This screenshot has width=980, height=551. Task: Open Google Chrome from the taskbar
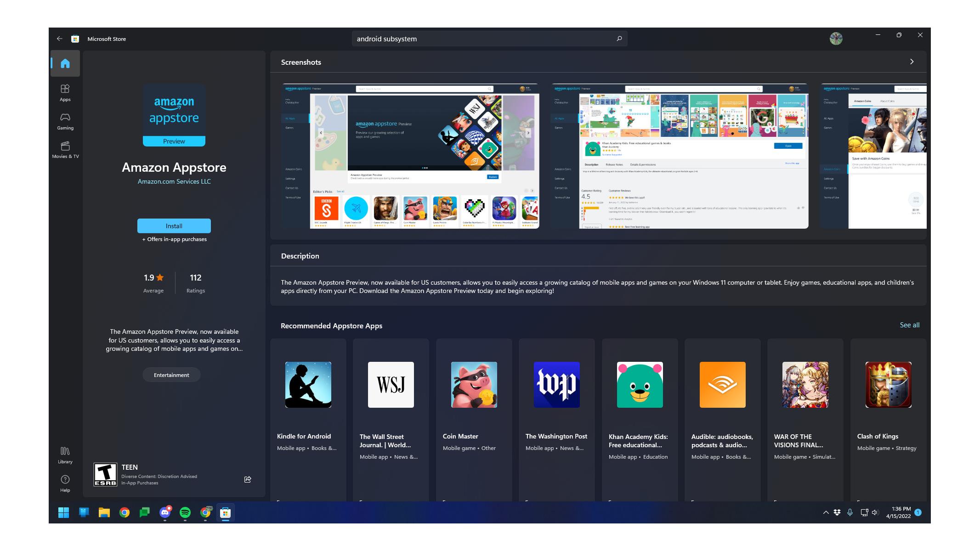click(125, 512)
